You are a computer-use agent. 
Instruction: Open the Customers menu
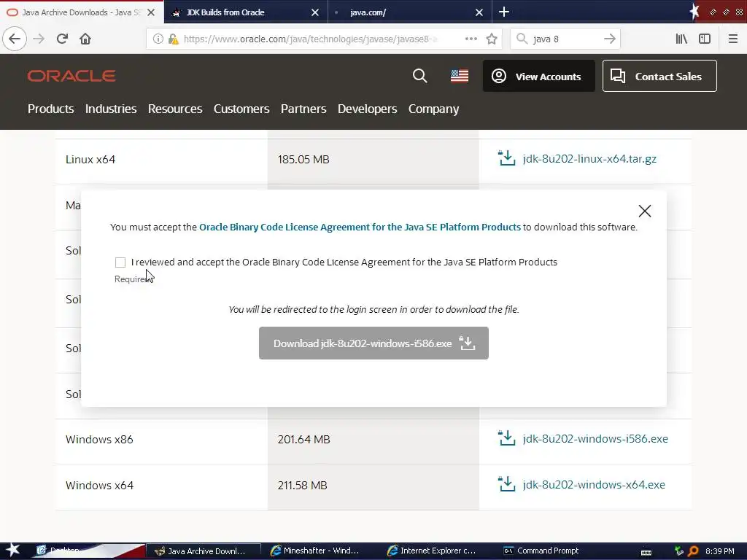[x=241, y=109]
